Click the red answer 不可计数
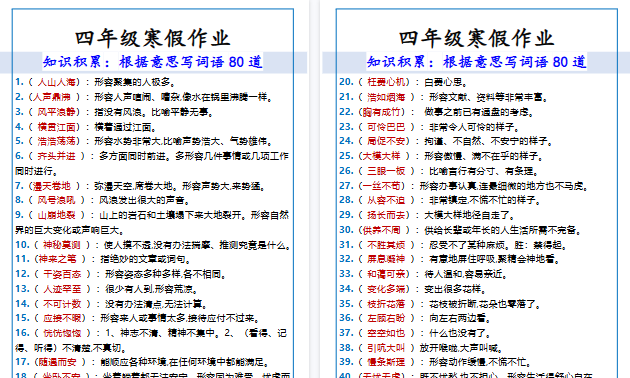The width and height of the screenshot is (630, 378). [x=62, y=304]
